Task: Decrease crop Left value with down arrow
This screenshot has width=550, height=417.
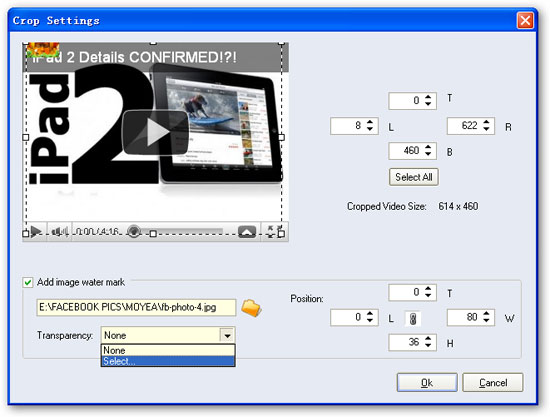Action: pos(370,129)
